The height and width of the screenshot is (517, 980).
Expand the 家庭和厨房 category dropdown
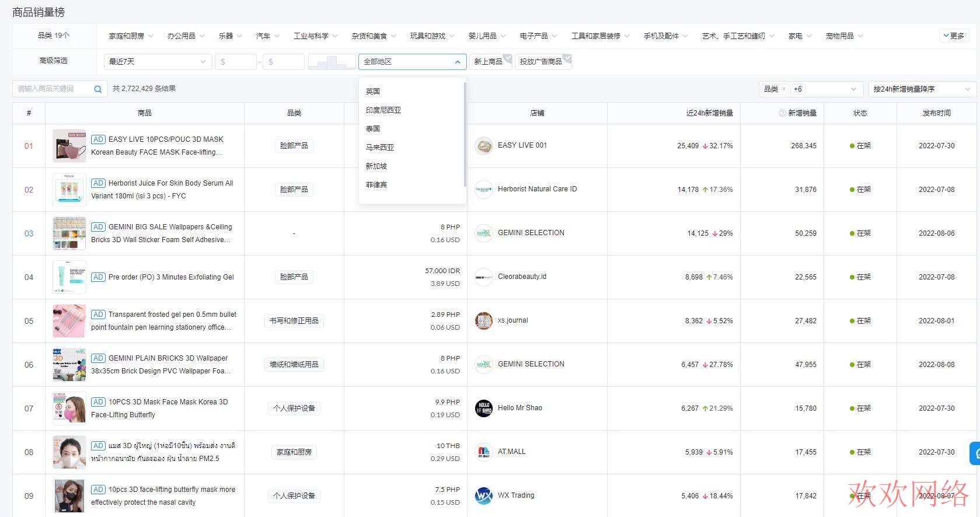(131, 36)
